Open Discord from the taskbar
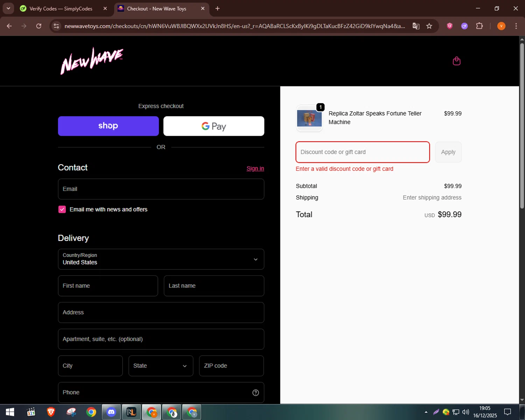 (x=111, y=412)
